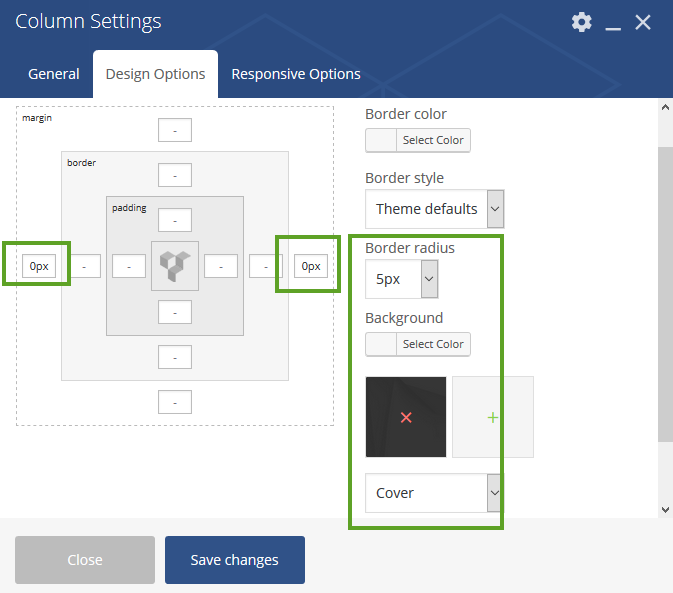Screen dimensions: 673x593
Task: Click the Save changes button
Action: (235, 560)
